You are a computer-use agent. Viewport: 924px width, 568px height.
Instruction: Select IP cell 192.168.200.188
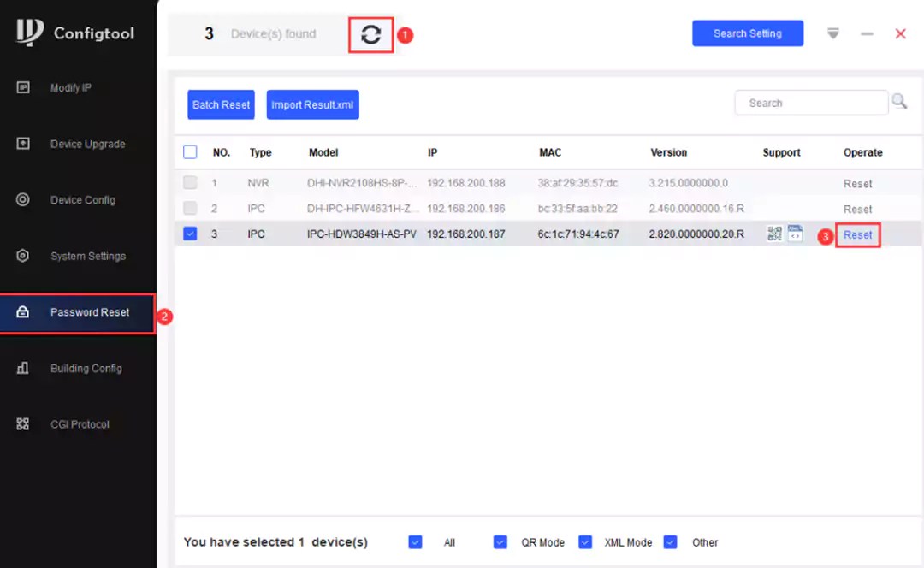[466, 183]
